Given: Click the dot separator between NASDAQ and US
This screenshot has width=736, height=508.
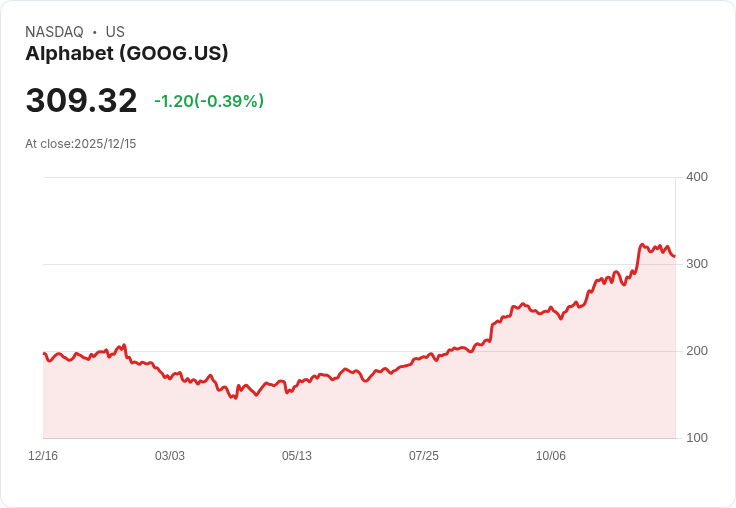Looking at the screenshot, I should coord(95,32).
